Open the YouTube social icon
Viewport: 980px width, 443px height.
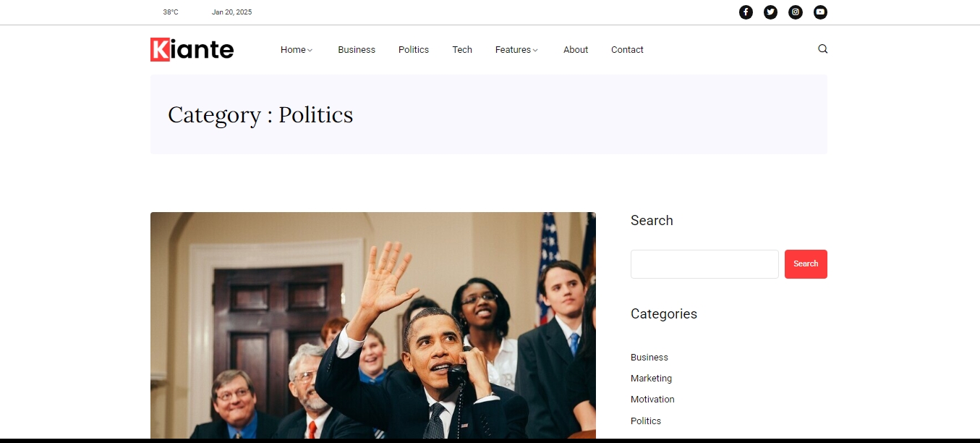click(819, 12)
